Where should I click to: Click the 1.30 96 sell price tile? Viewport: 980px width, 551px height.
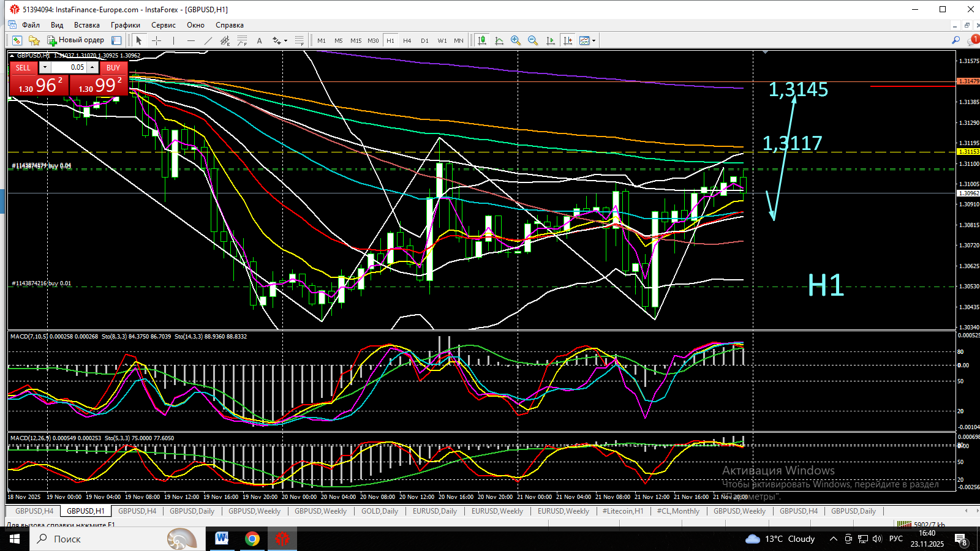[x=39, y=85]
